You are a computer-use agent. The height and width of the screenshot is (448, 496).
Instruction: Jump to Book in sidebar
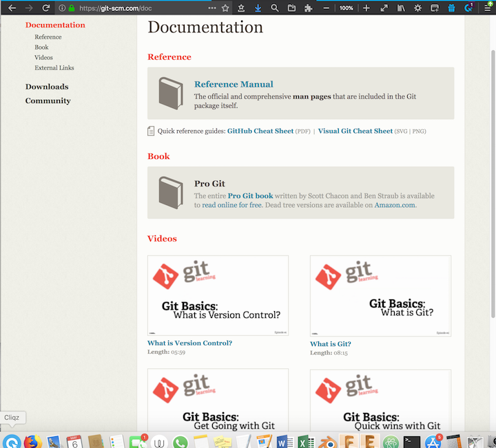point(41,47)
